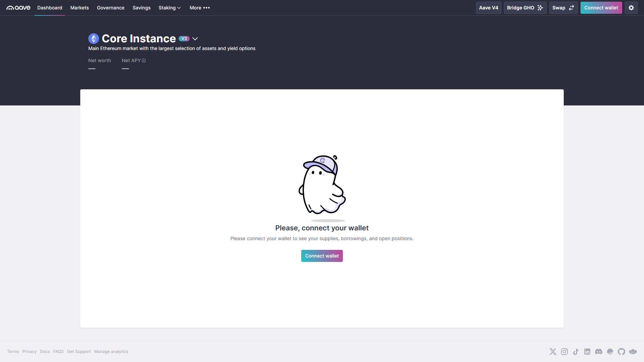Open the Governance page
The height and width of the screenshot is (362, 644).
tap(111, 8)
